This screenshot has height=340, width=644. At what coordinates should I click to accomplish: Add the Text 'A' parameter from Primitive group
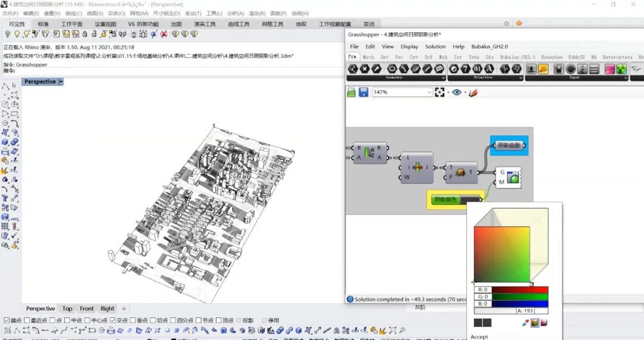(489, 69)
